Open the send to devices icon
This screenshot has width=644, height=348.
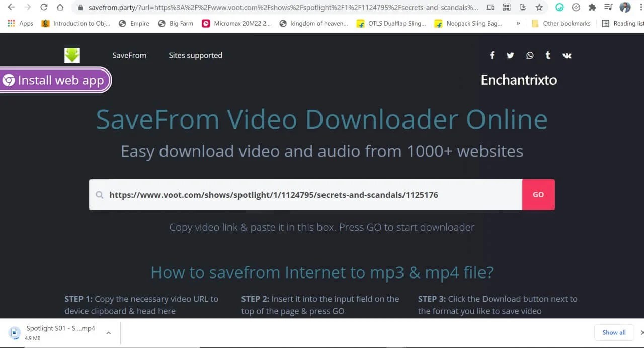pos(491,7)
